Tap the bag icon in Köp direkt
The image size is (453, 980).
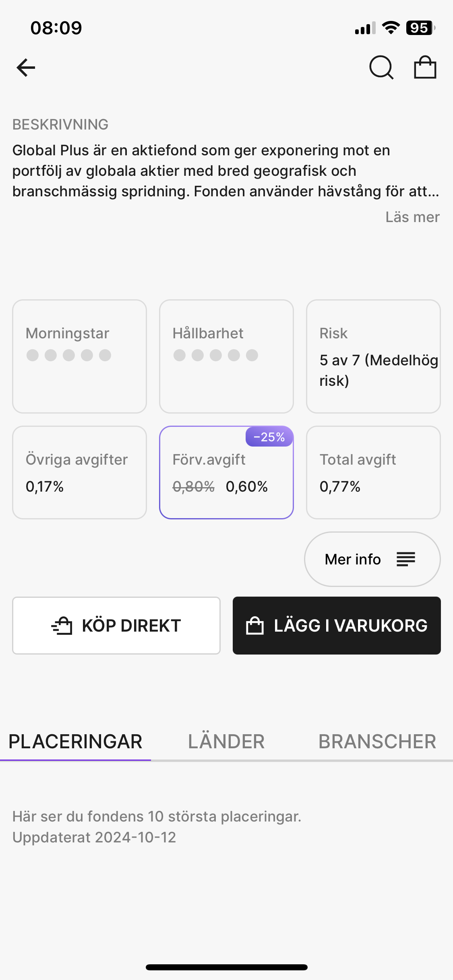62,626
